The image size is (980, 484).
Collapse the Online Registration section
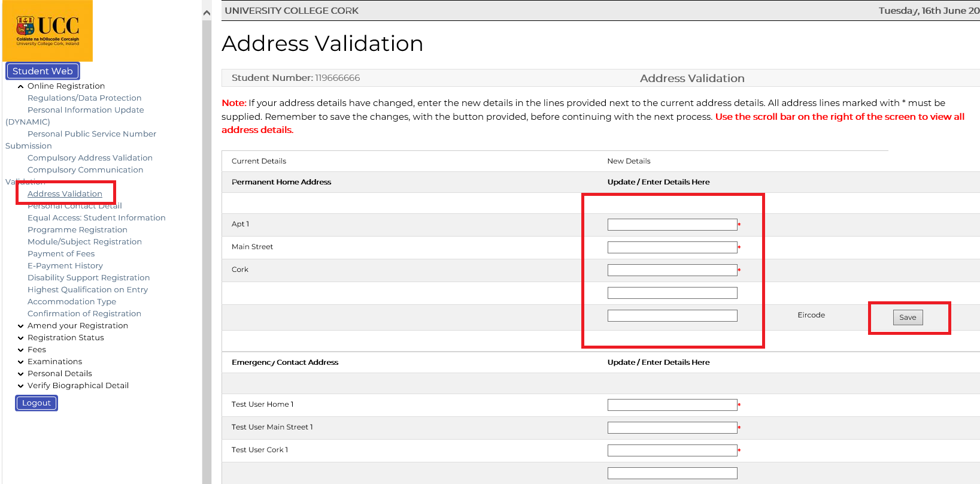(x=20, y=86)
